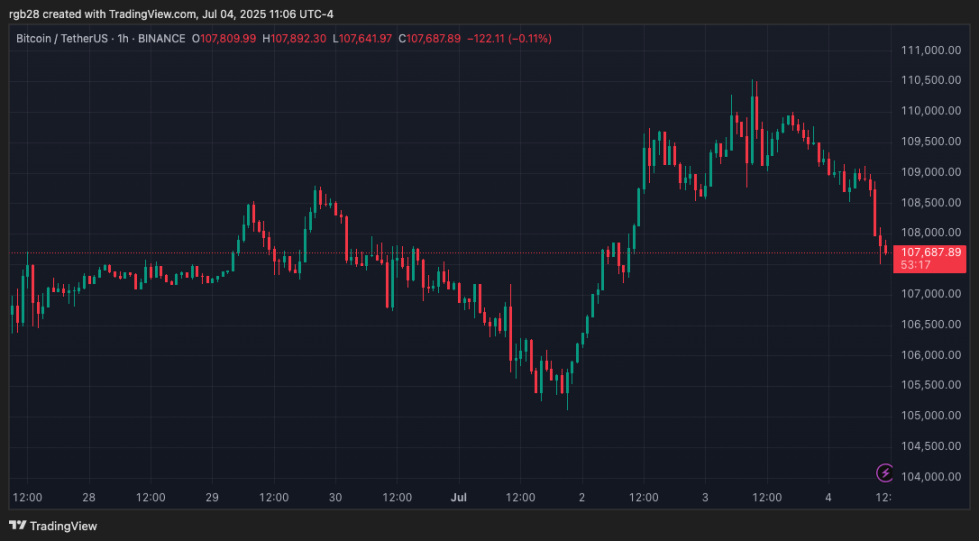
Task: Click the Open value O107,809.99
Action: point(227,38)
